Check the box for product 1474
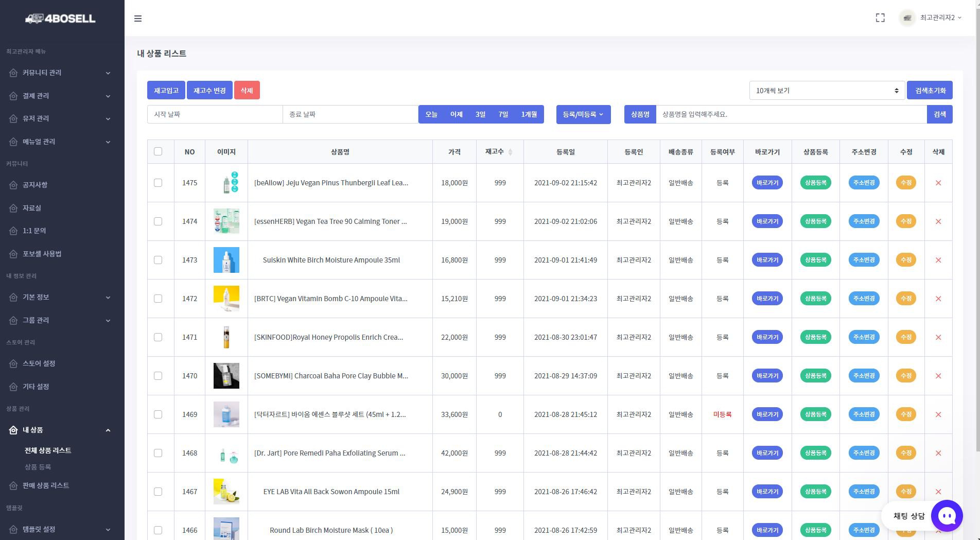This screenshot has width=980, height=540. click(x=158, y=221)
